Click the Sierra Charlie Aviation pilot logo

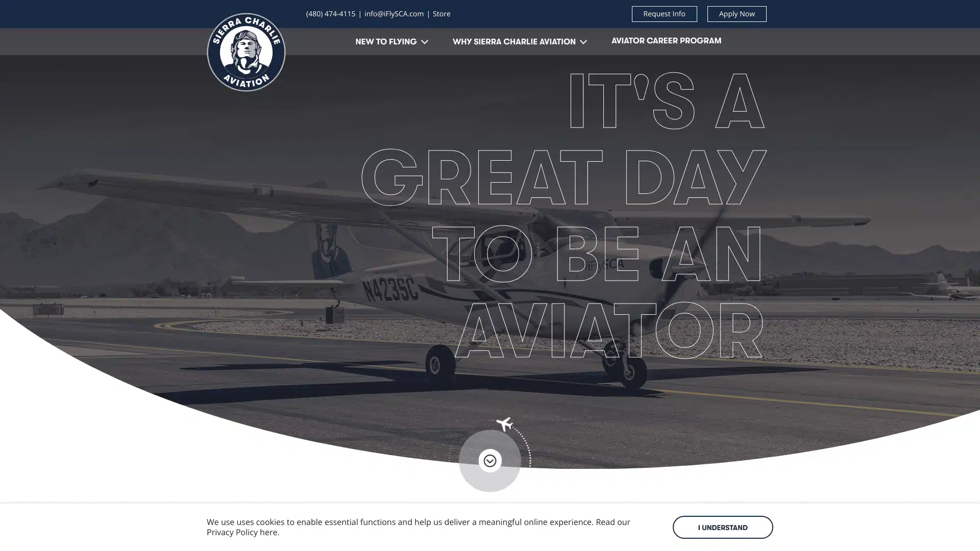246,52
